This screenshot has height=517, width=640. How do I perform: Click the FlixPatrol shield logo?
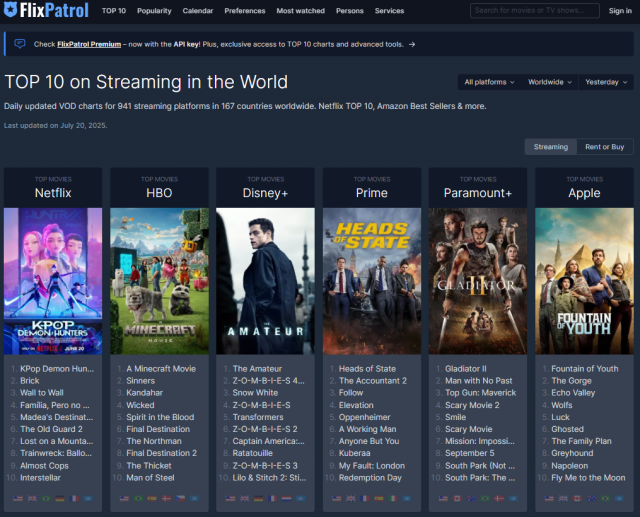tap(10, 9)
